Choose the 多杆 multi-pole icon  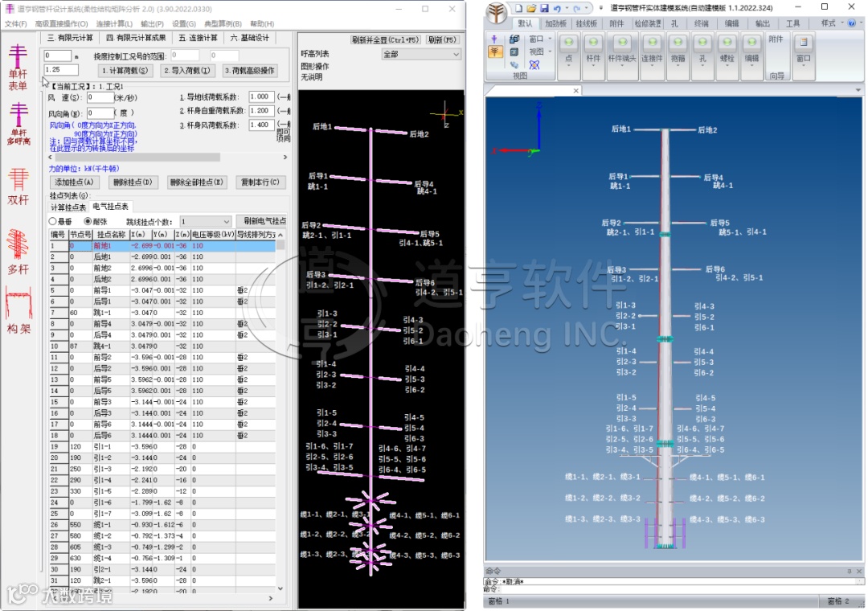tap(18, 248)
